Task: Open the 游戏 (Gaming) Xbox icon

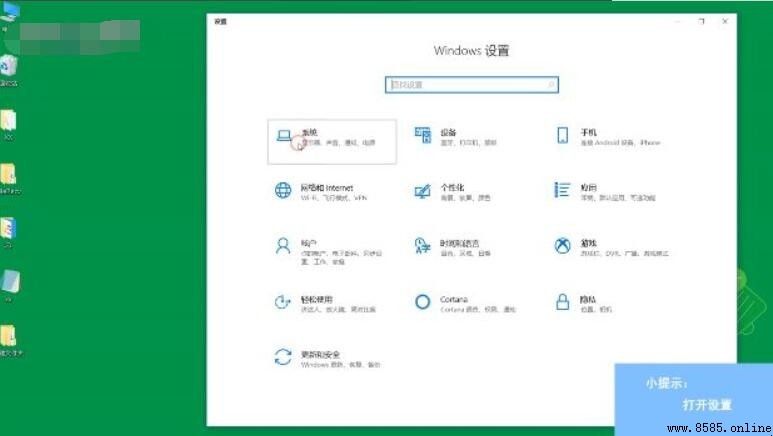Action: pyautogui.click(x=562, y=245)
